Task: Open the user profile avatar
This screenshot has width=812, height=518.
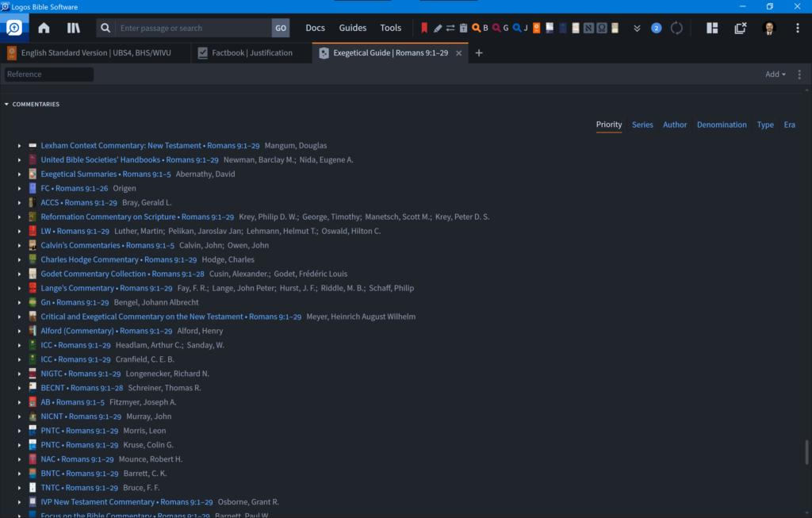Action: click(x=769, y=28)
